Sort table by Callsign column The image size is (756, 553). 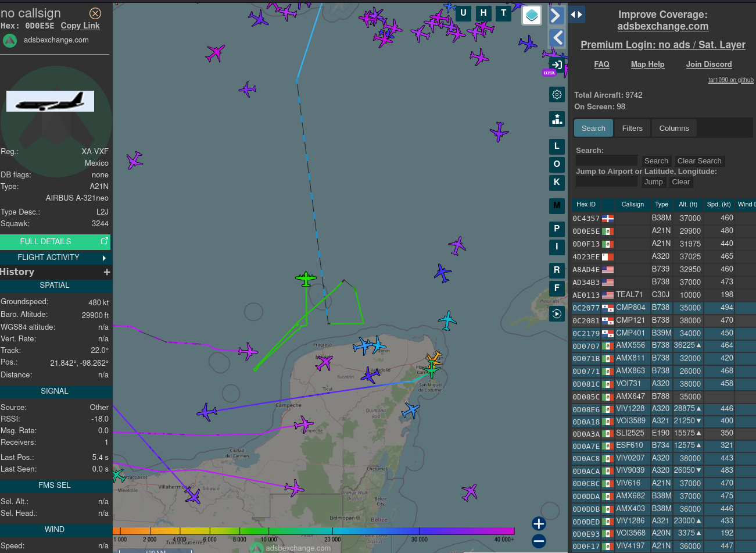(632, 205)
